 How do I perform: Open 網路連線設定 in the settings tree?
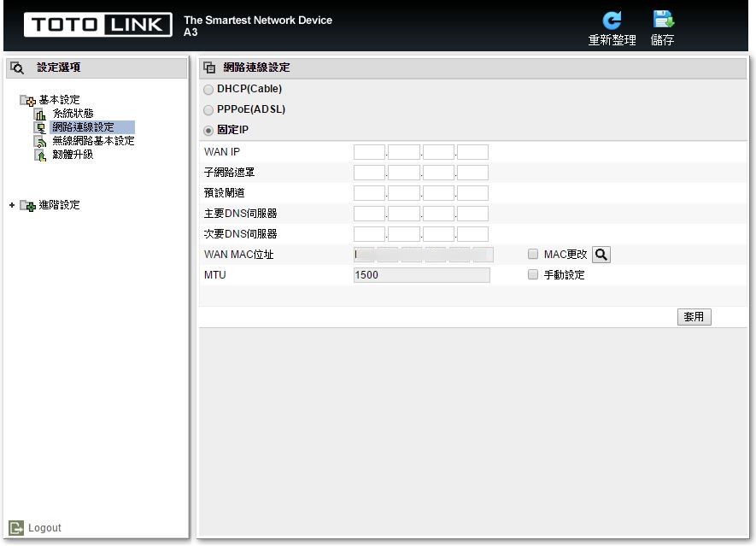pyautogui.click(x=83, y=127)
